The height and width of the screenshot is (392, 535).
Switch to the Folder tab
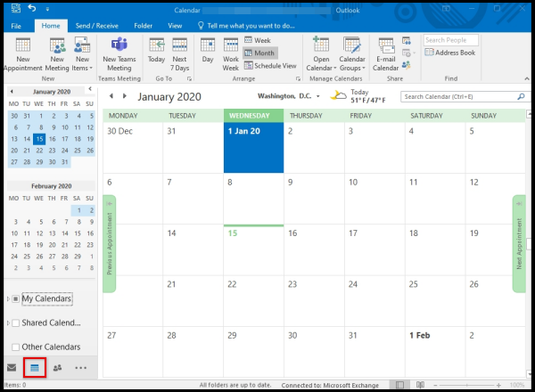point(143,27)
